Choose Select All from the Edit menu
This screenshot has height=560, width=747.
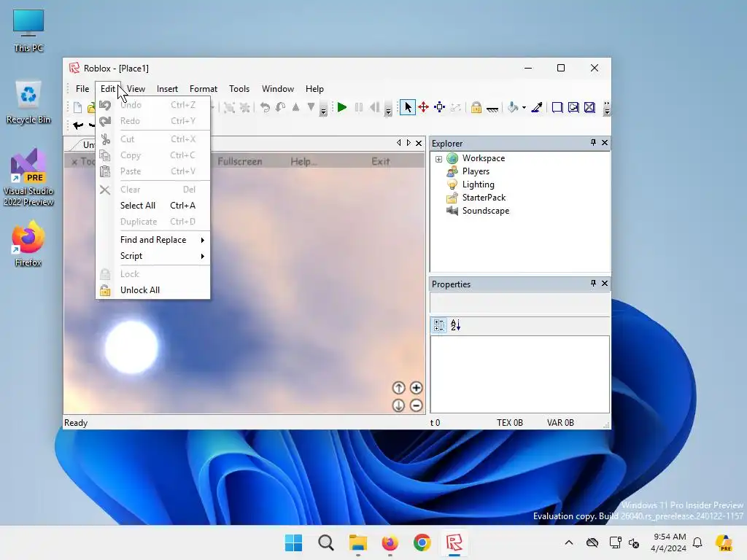pyautogui.click(x=153, y=206)
